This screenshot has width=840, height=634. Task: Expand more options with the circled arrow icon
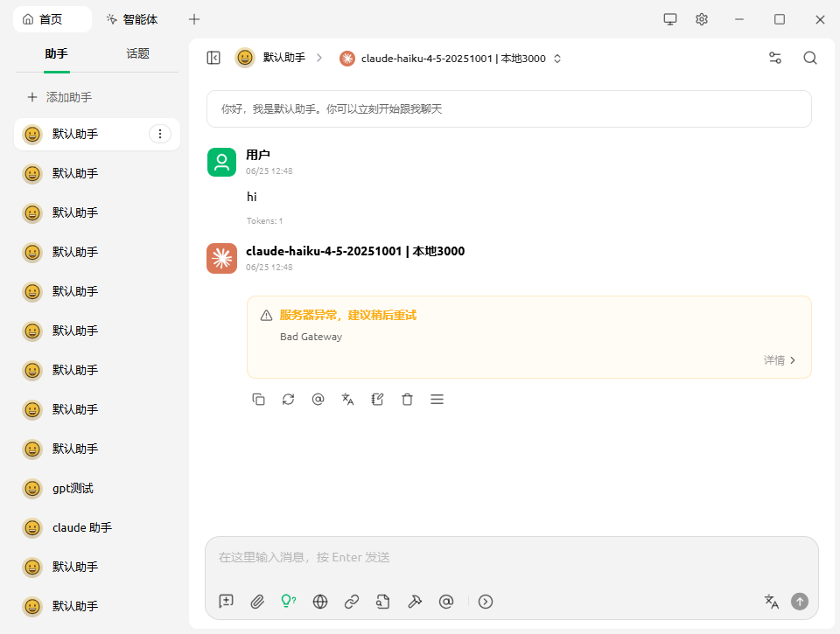pyautogui.click(x=486, y=602)
